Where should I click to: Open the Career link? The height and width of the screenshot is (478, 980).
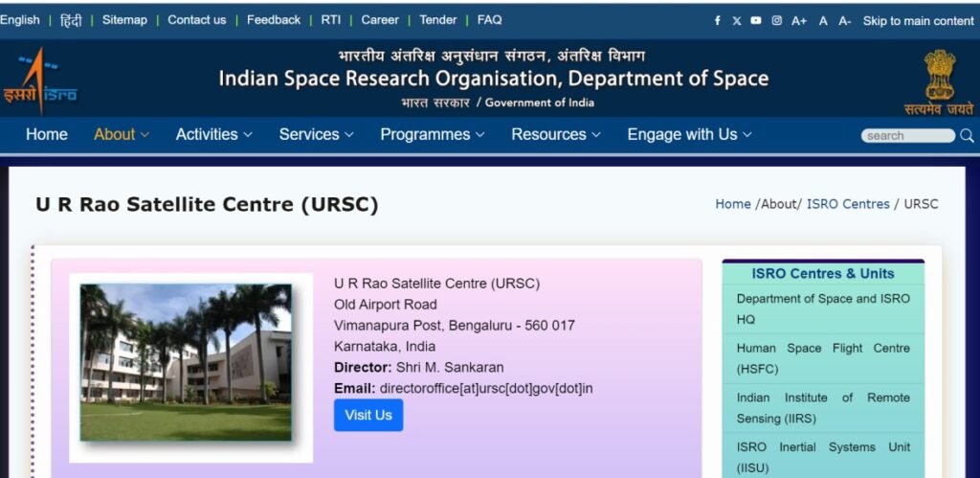pyautogui.click(x=380, y=20)
